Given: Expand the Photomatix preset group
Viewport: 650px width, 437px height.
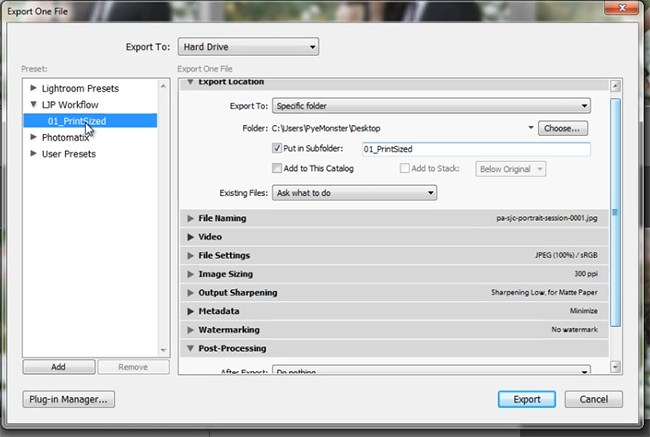Looking at the screenshot, I should (34, 137).
